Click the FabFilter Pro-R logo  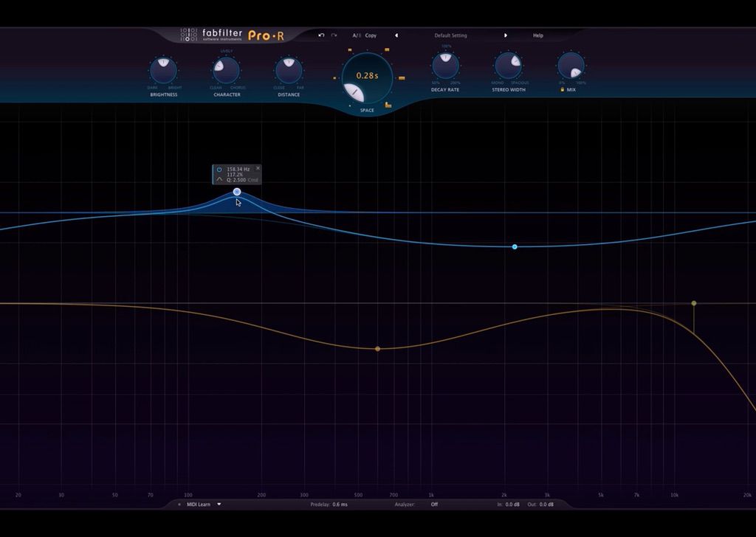233,35
